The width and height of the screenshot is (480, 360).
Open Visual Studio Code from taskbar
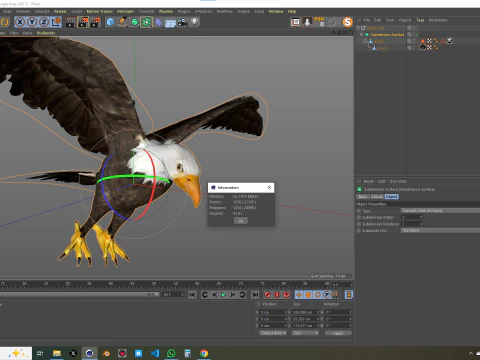pyautogui.click(x=155, y=353)
